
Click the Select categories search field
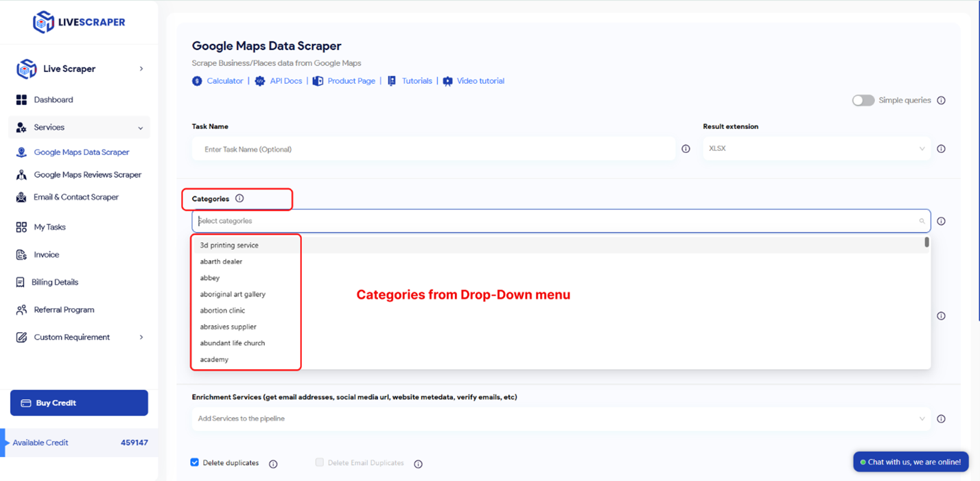[561, 221]
